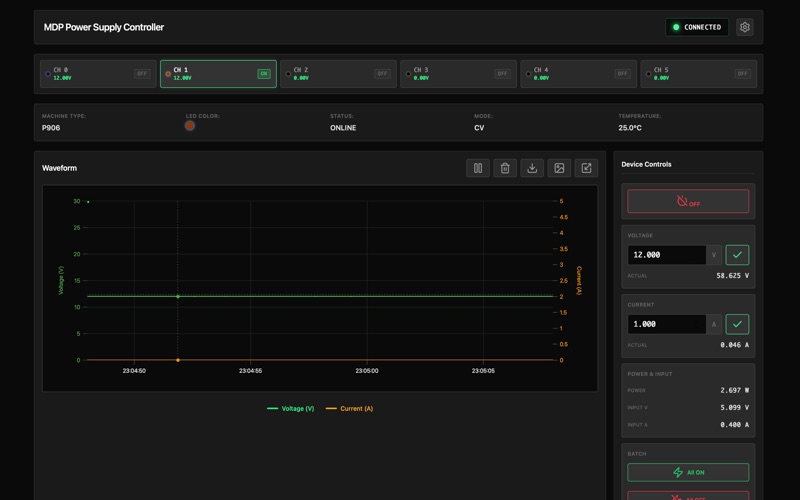Click the All ON batch button
This screenshot has width=800, height=500.
tap(688, 472)
